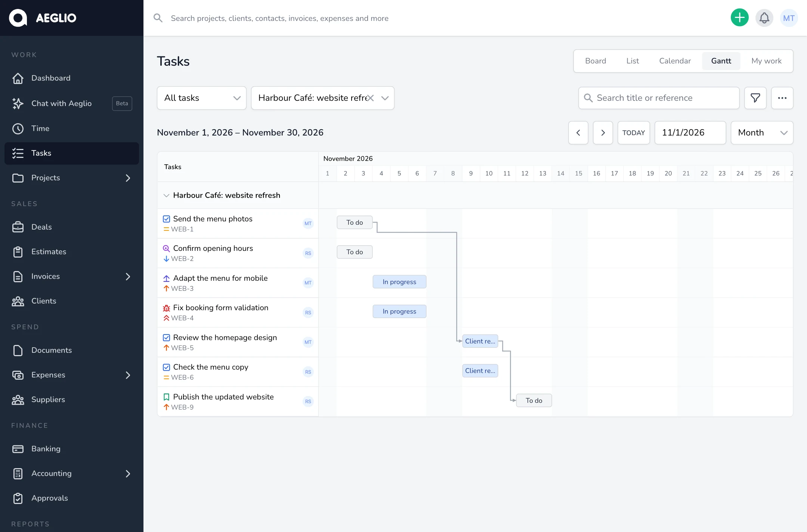
Task: Open the MT user avatar menu
Action: pyautogui.click(x=789, y=18)
